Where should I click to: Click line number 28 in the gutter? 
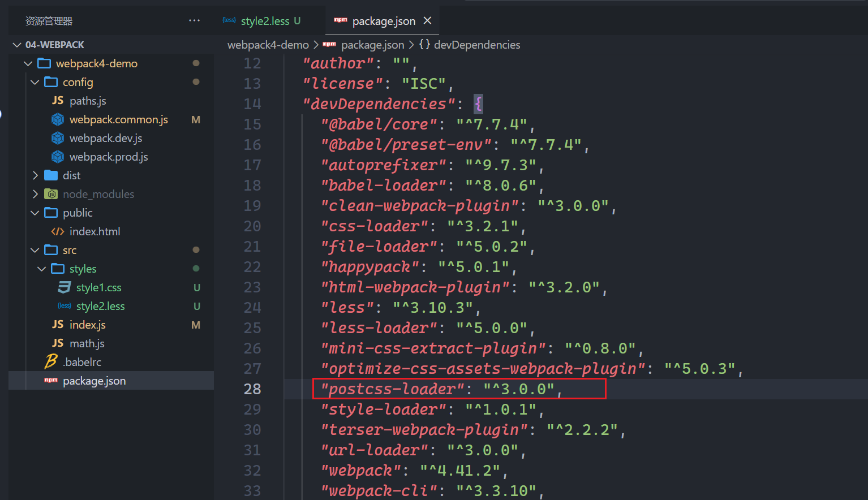[x=252, y=389]
